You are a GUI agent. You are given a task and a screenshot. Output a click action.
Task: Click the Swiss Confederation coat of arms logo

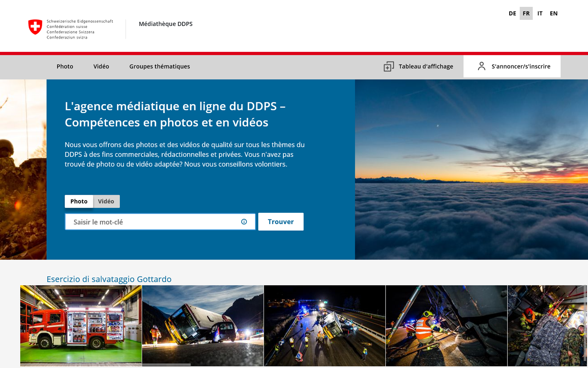pos(35,27)
